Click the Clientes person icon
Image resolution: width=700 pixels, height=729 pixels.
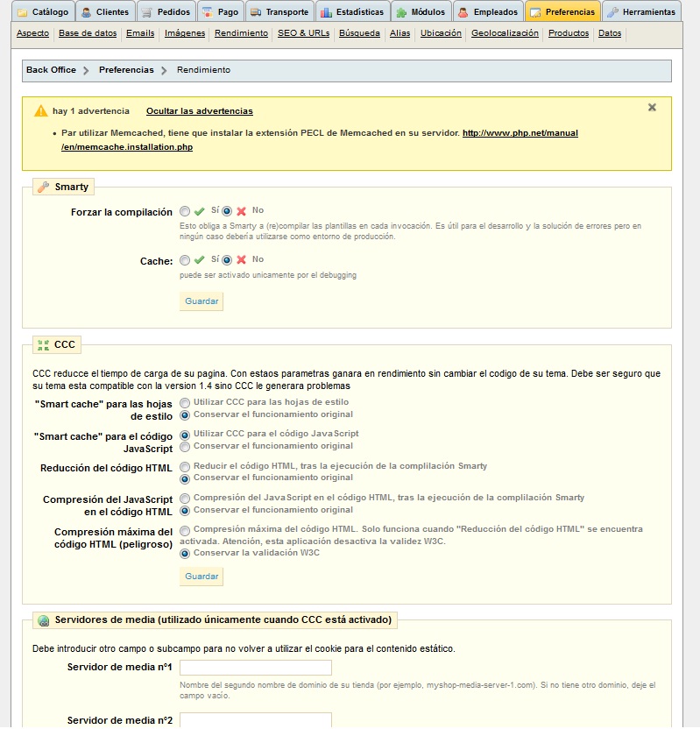tap(86, 12)
